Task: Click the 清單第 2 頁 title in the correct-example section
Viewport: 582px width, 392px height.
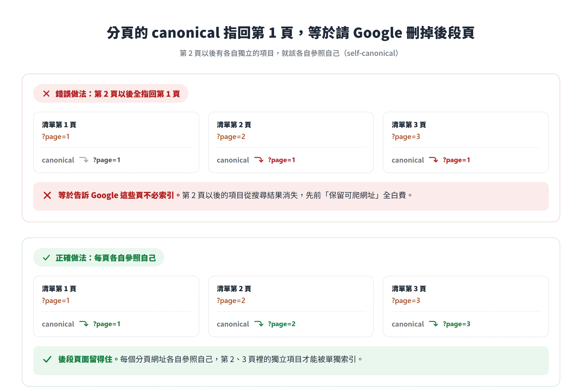Action: [x=234, y=288]
